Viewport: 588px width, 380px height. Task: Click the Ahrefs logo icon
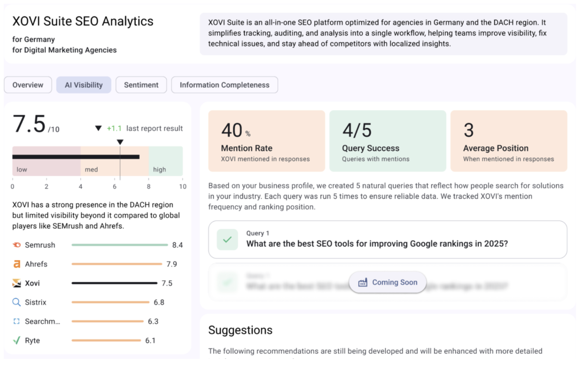click(17, 264)
